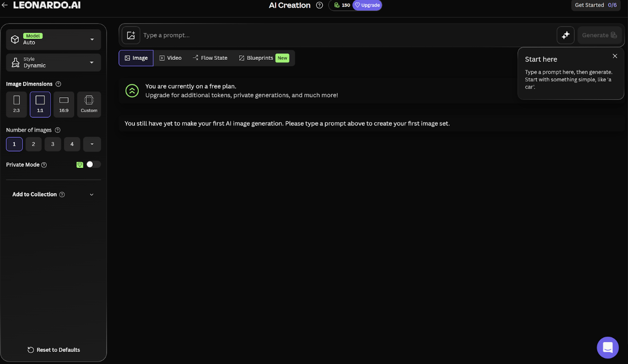Click the back arrow beside Leonardo.AI logo
Screen dimensions: 628x364
[x=5, y=5]
